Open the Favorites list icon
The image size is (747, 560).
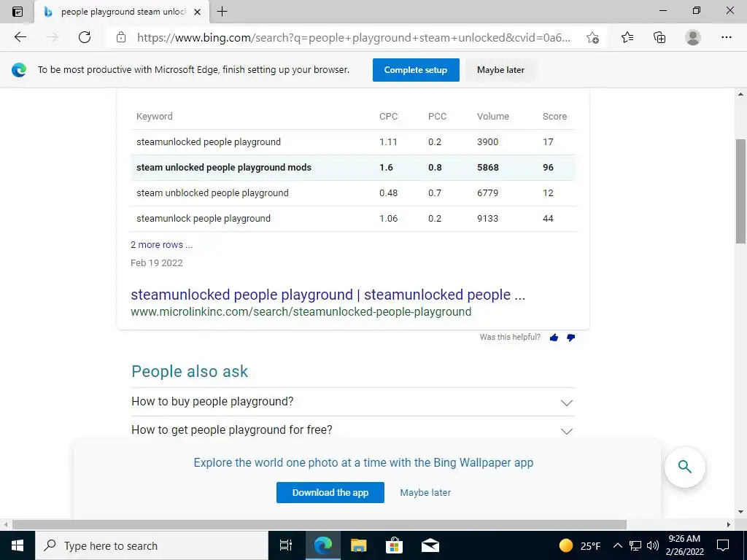(x=627, y=37)
